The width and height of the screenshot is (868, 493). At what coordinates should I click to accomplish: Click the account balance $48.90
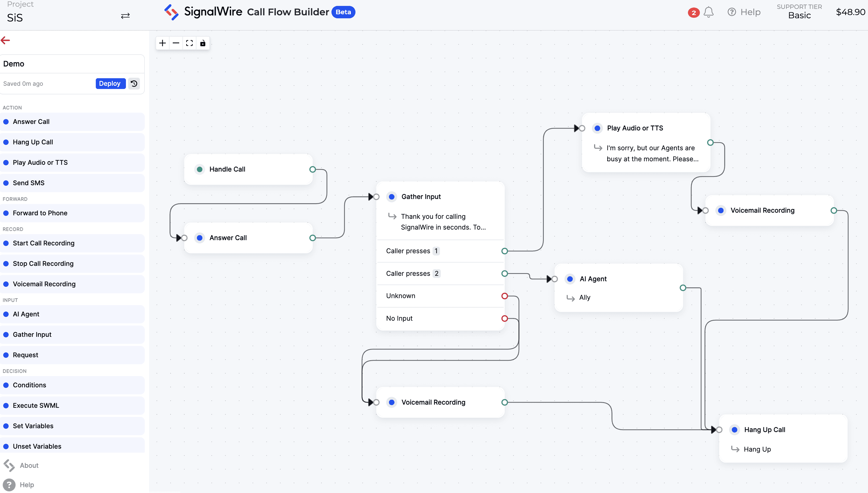(850, 12)
